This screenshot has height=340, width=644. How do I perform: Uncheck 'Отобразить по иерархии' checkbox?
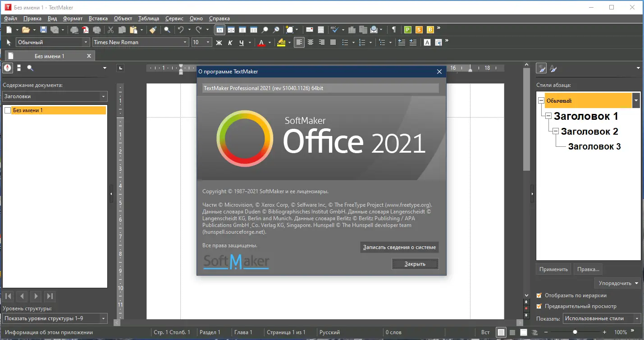coord(539,295)
